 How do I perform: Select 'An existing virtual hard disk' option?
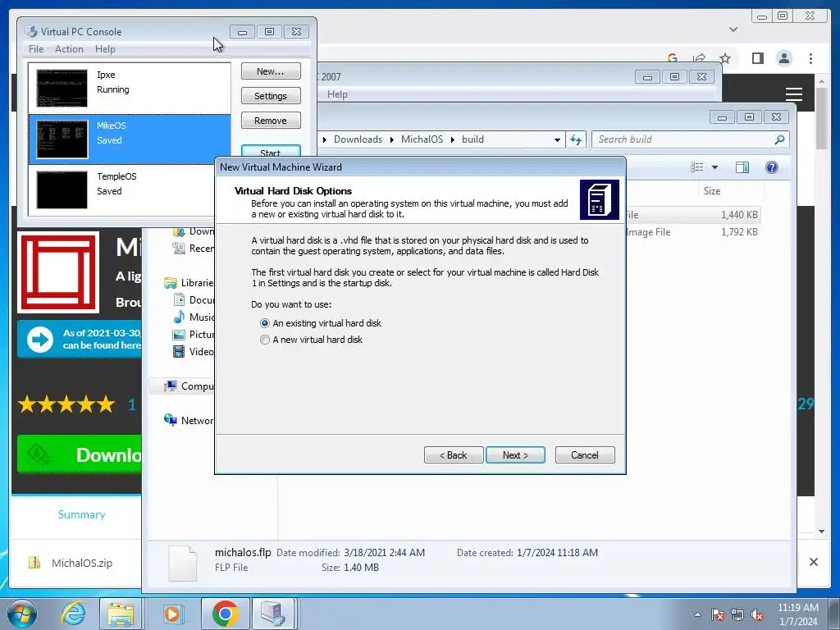(321, 323)
